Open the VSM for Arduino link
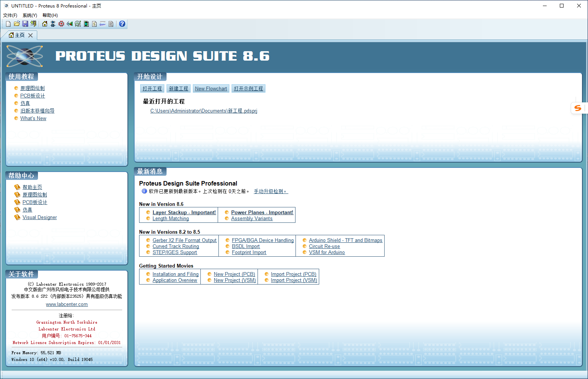This screenshot has height=379, width=588. coord(327,252)
